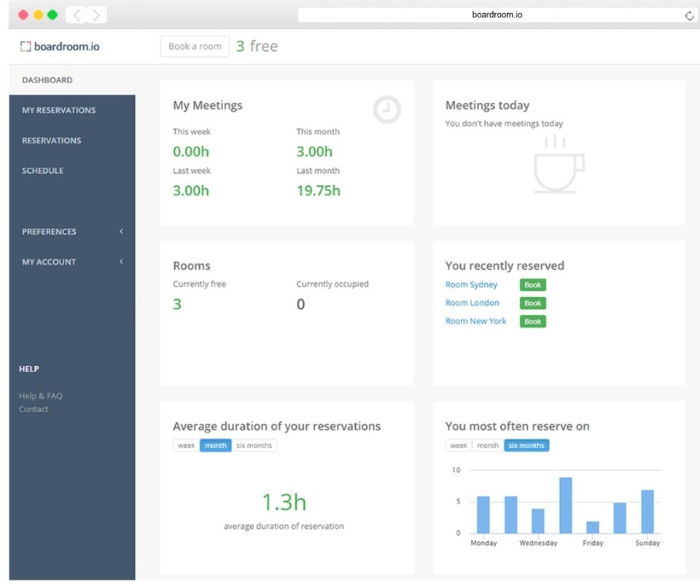Click the 0.00h this week value

tap(190, 152)
